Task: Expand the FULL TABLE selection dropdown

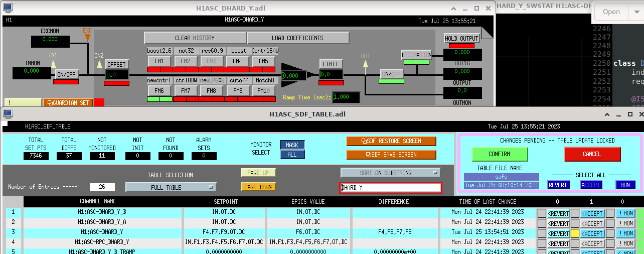Action: click(x=171, y=187)
